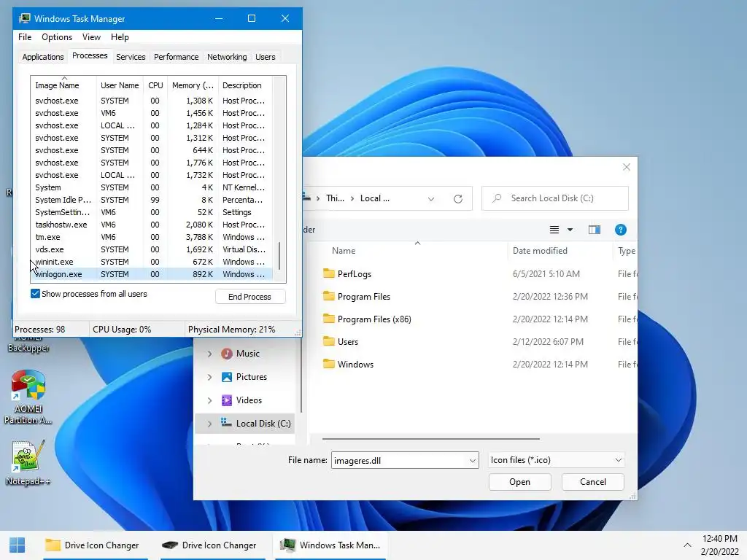Image resolution: width=747 pixels, height=560 pixels.
Task: Open the Options menu in Task Manager
Action: (x=57, y=37)
